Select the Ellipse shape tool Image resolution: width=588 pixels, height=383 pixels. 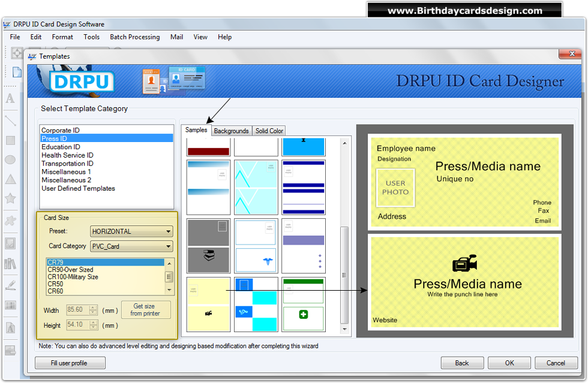[x=10, y=159]
